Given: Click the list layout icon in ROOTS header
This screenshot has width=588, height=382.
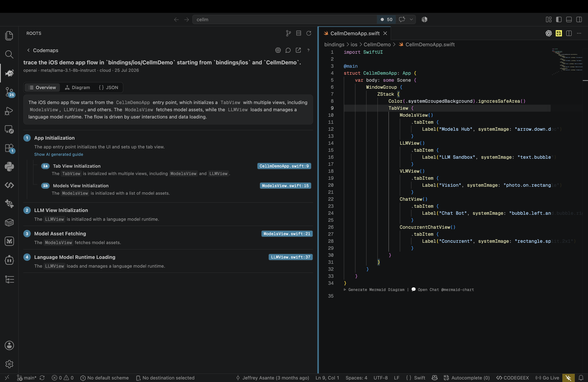Looking at the screenshot, I should [x=298, y=33].
